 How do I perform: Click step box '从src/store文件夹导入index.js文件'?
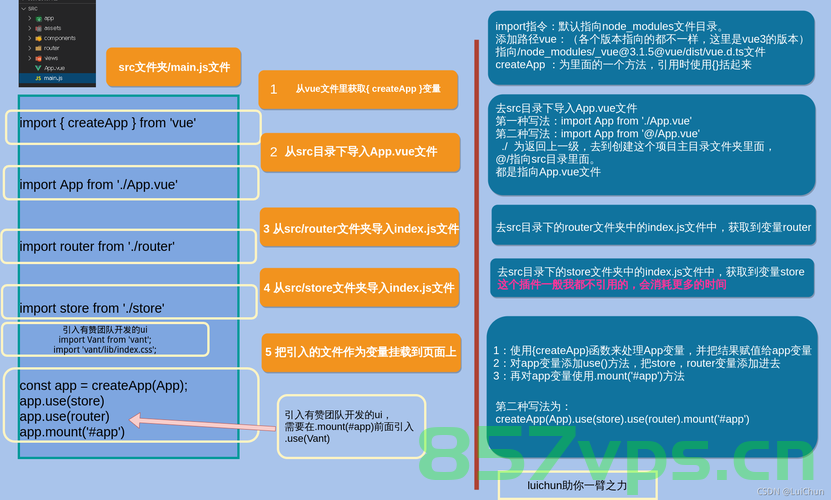tap(360, 288)
